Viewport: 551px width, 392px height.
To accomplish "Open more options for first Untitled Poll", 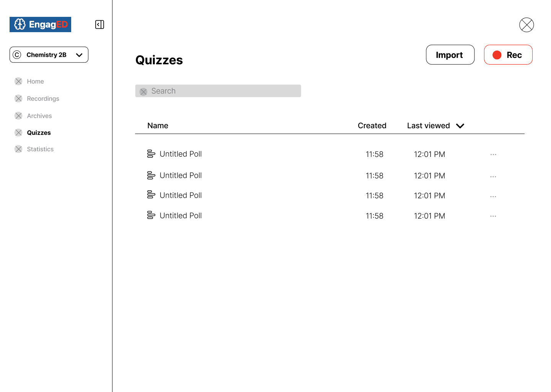I will point(493,155).
